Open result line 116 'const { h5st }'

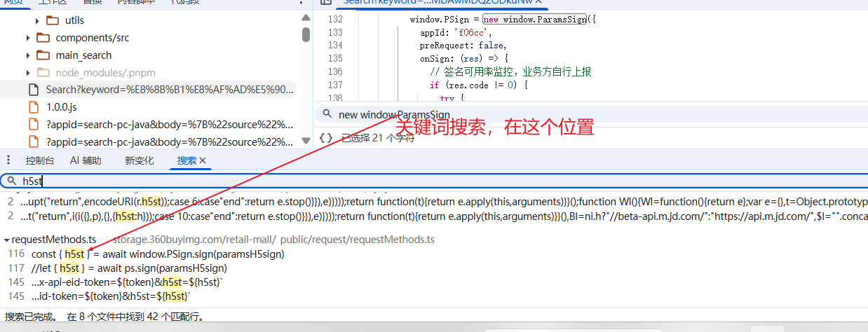coord(158,254)
